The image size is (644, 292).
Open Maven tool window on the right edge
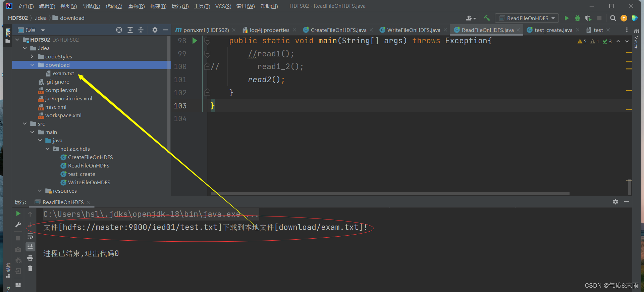636,40
